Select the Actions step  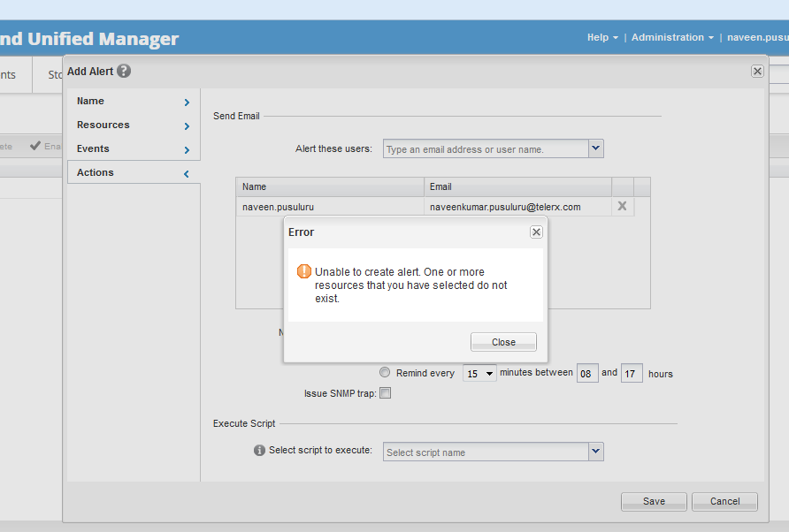134,172
